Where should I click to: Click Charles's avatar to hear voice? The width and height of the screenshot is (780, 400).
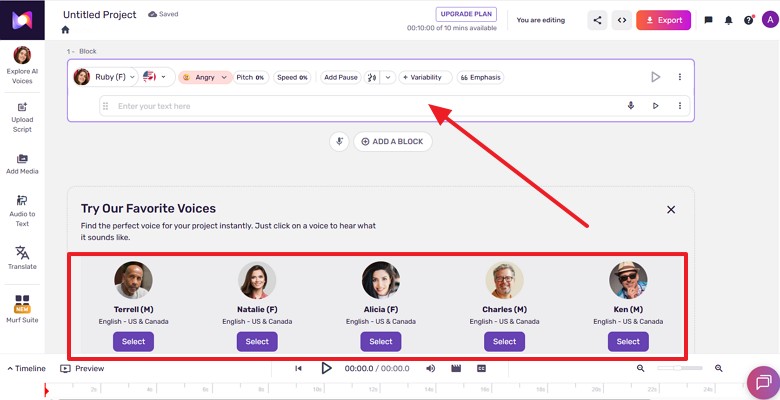click(504, 280)
